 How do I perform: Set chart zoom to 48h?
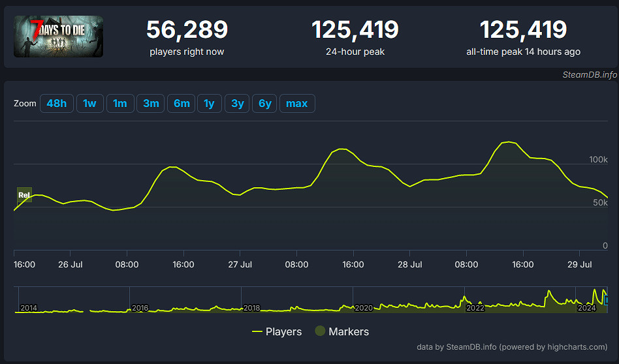tap(57, 104)
